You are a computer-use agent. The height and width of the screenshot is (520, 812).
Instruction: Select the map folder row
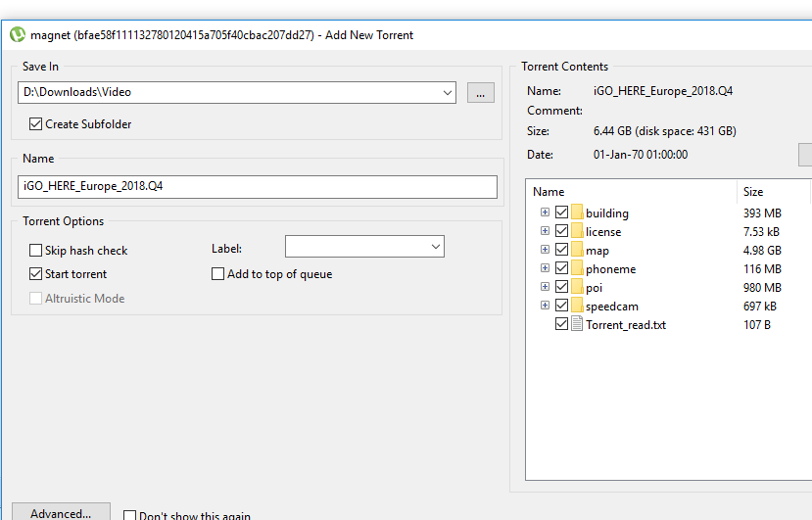[x=669, y=250]
